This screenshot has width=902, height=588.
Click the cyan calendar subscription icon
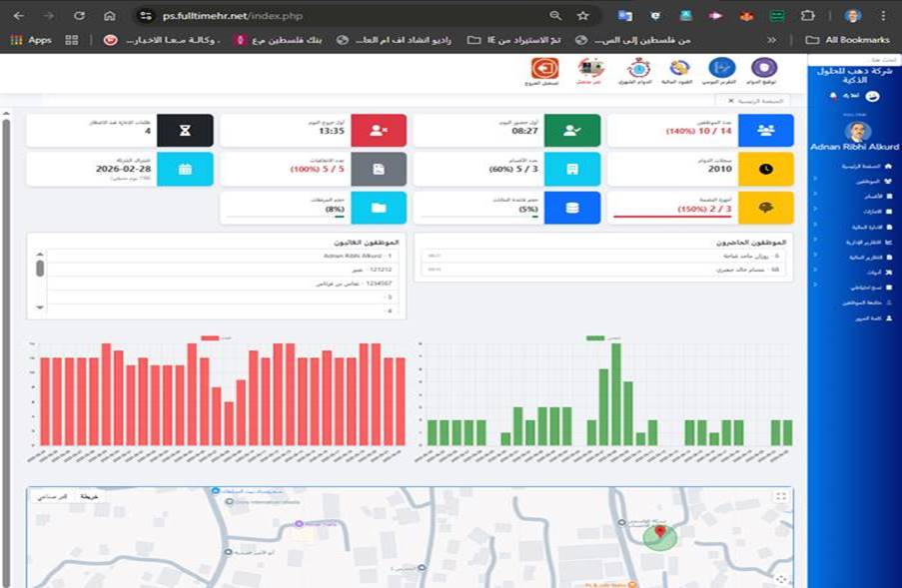(x=185, y=169)
